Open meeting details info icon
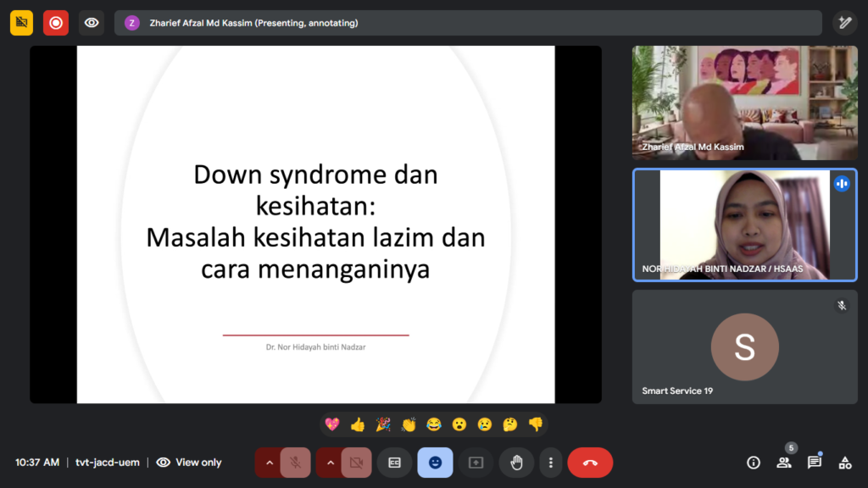This screenshot has width=868, height=488. tap(754, 463)
